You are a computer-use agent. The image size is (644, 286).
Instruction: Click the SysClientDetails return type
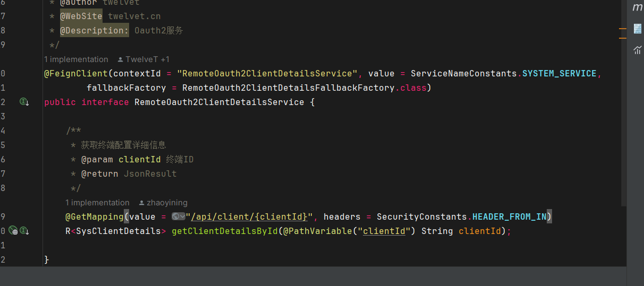point(118,231)
